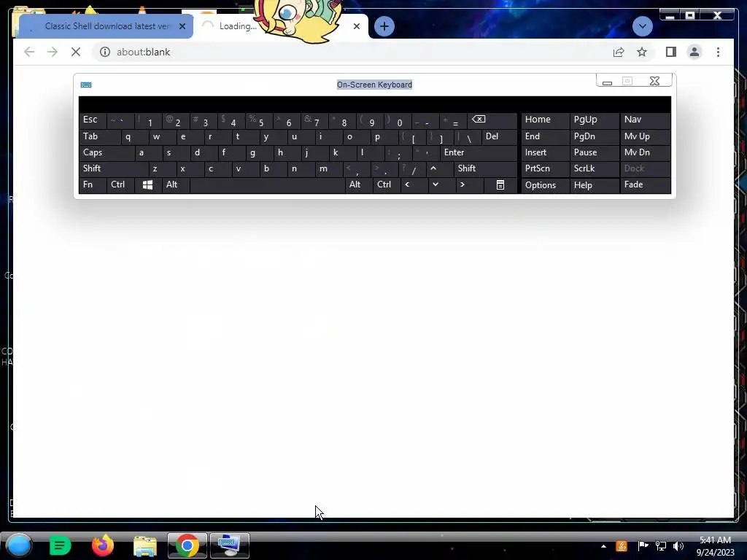
Task: Toggle the Fn key
Action: click(93, 184)
